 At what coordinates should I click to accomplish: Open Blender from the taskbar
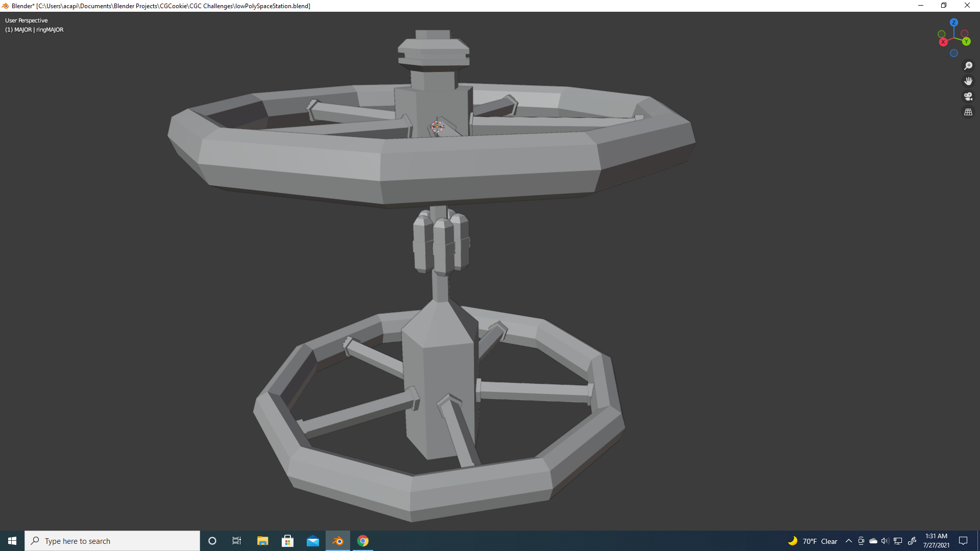(338, 541)
